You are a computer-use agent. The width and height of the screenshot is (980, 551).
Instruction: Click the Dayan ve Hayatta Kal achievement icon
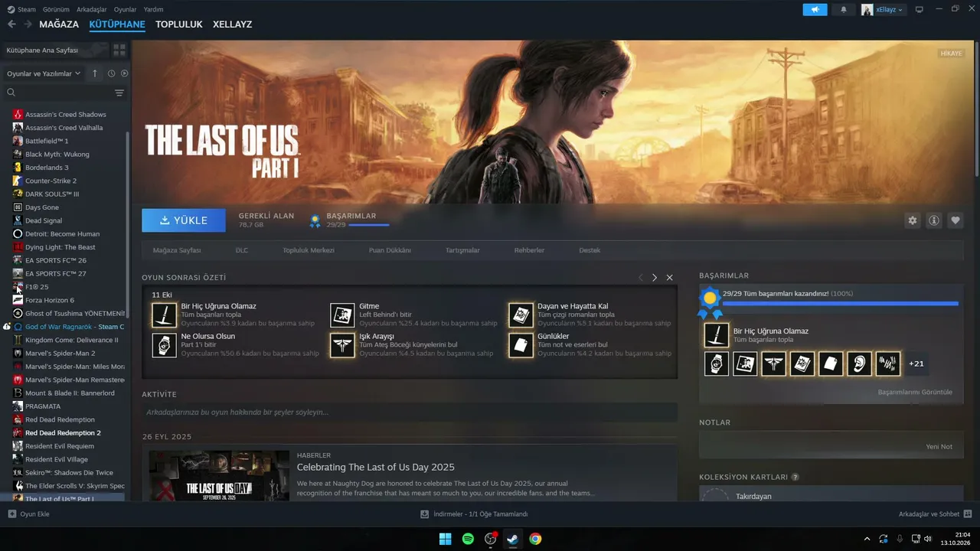tap(521, 315)
